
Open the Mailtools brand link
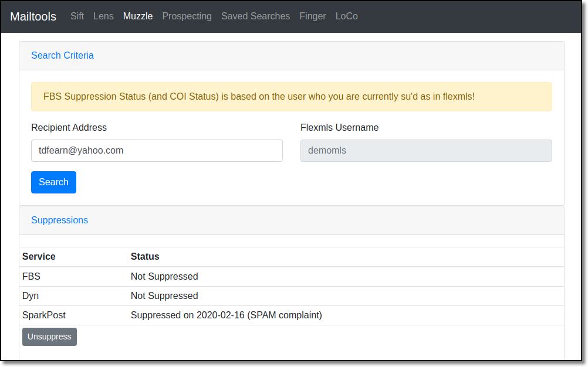[x=33, y=16]
